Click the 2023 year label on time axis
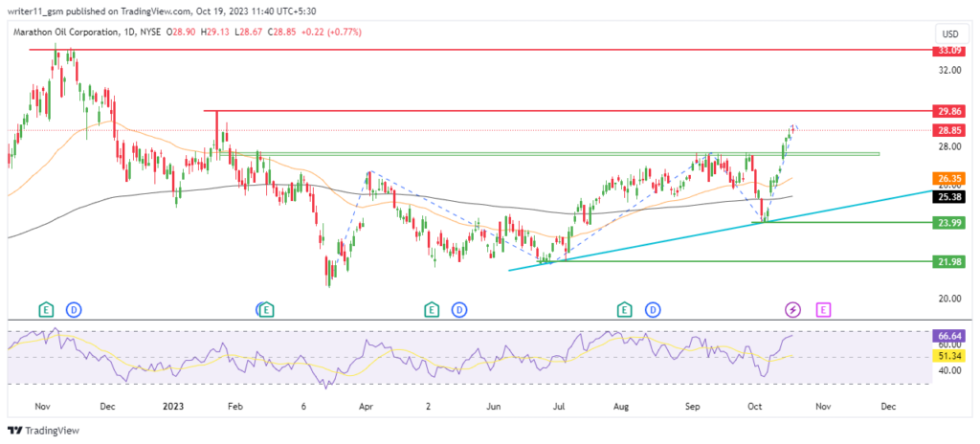980x444 pixels. (x=173, y=407)
